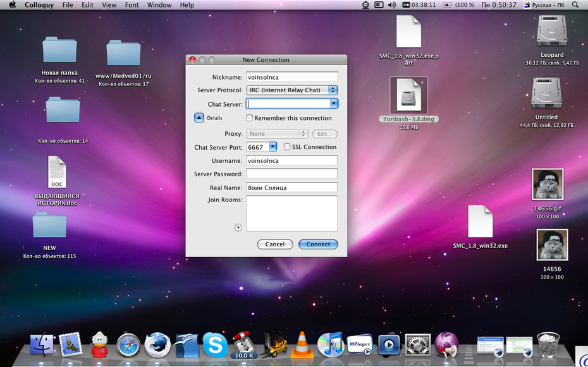The width and height of the screenshot is (588, 367).
Task: Open MPlayer icon in the dock
Action: 359,344
